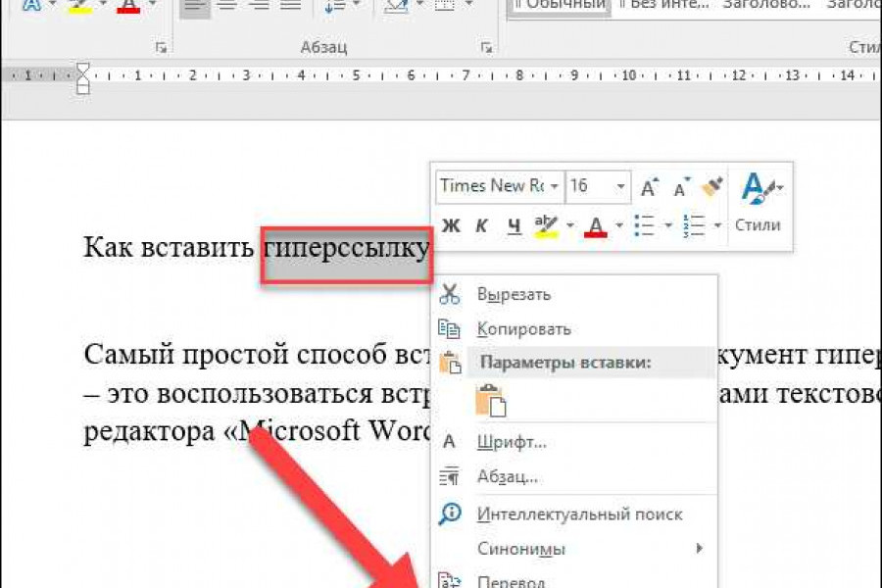
Task: Choose Копировать from the context menu
Action: click(x=523, y=329)
